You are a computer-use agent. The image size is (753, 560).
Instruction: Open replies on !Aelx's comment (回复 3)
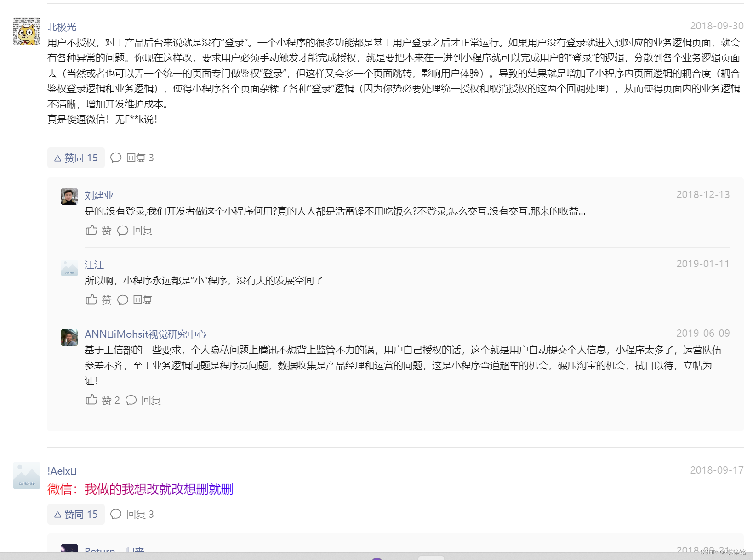[132, 514]
